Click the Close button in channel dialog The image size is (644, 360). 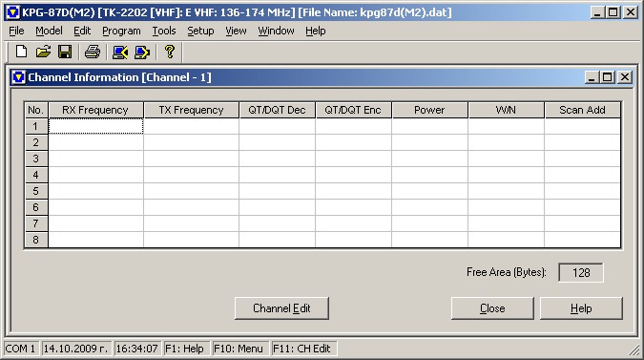point(492,308)
